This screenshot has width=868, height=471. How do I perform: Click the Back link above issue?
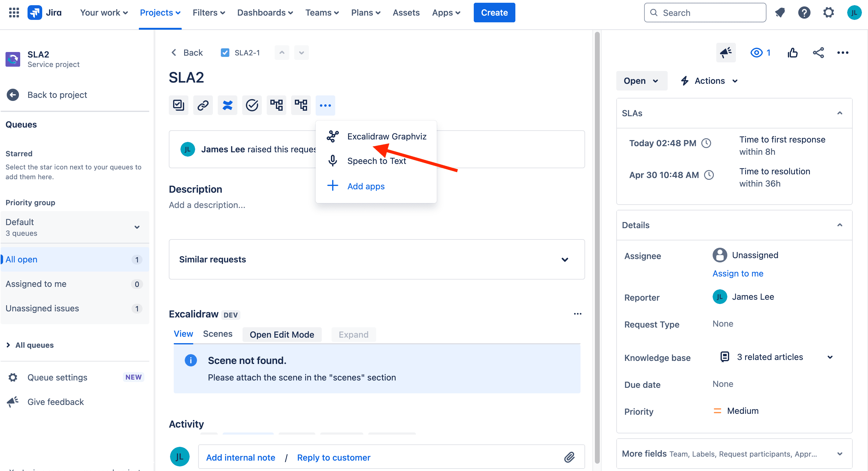click(x=187, y=53)
